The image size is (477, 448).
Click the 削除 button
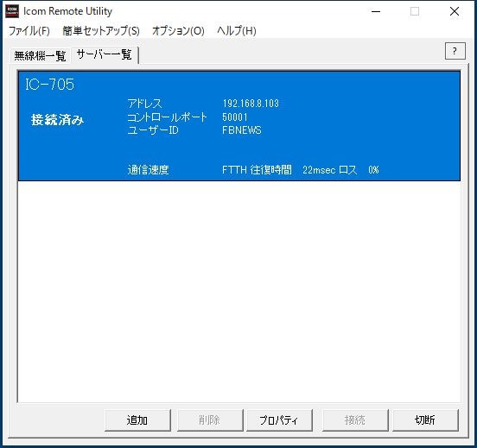click(x=210, y=420)
